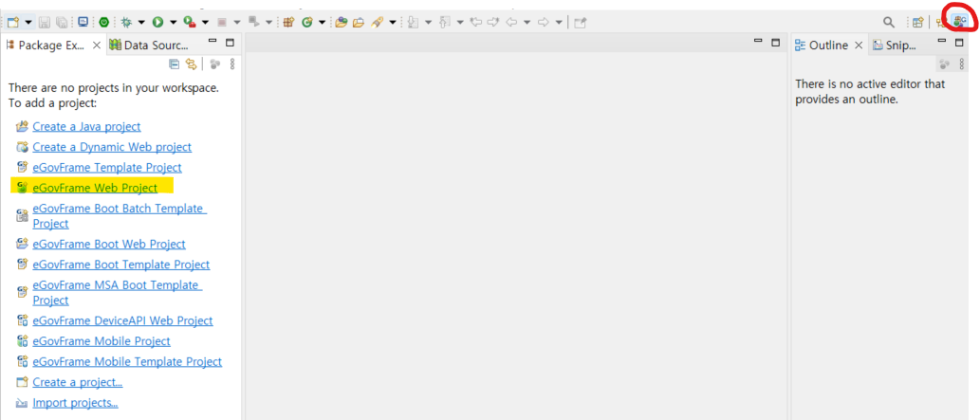
Task: Open the Package Explorer view menu dots
Action: (232, 64)
